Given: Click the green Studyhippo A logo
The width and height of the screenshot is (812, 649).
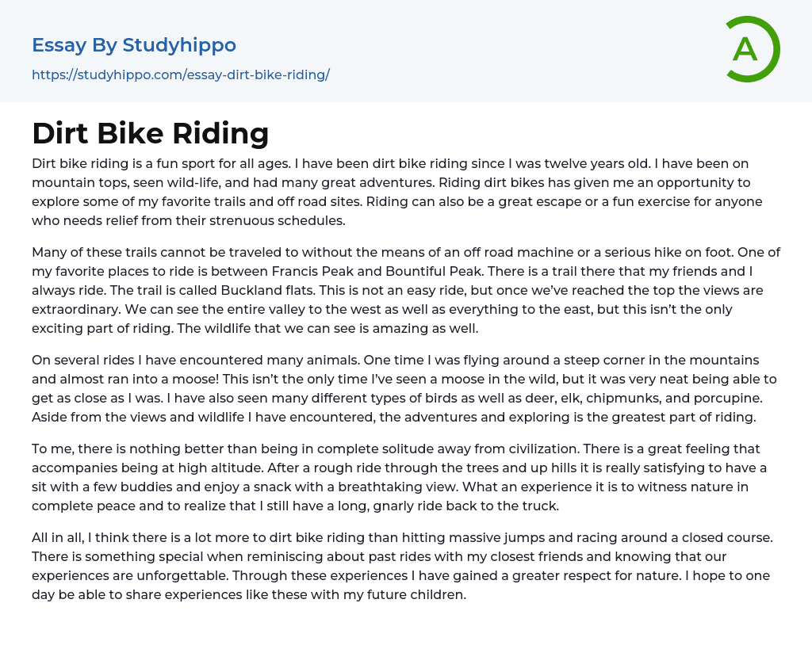Looking at the screenshot, I should point(752,49).
